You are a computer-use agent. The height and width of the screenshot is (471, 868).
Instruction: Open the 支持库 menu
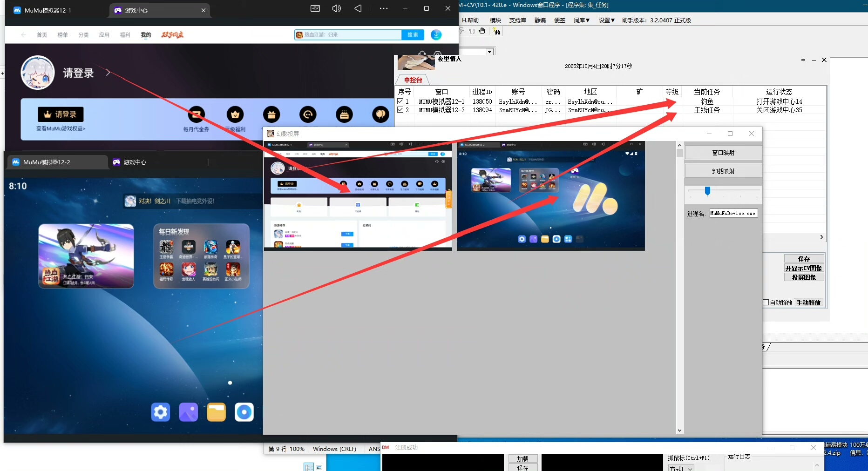(x=518, y=20)
